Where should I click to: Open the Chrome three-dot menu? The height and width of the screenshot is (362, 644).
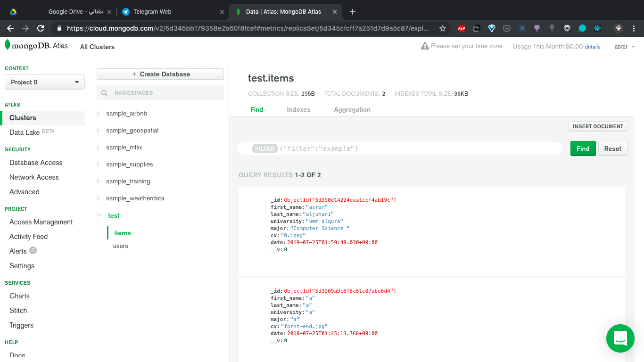634,28
